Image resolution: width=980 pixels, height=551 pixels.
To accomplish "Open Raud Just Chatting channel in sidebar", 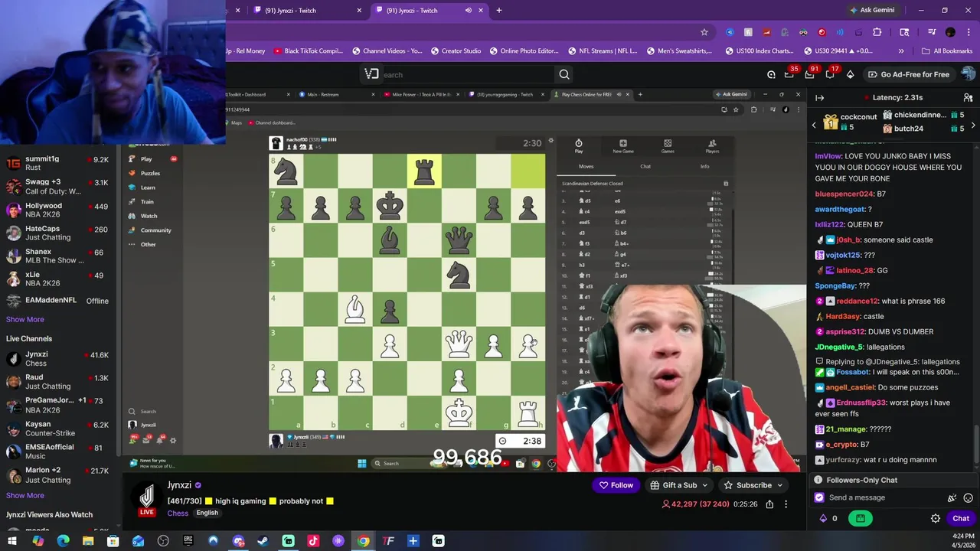I will pos(57,382).
